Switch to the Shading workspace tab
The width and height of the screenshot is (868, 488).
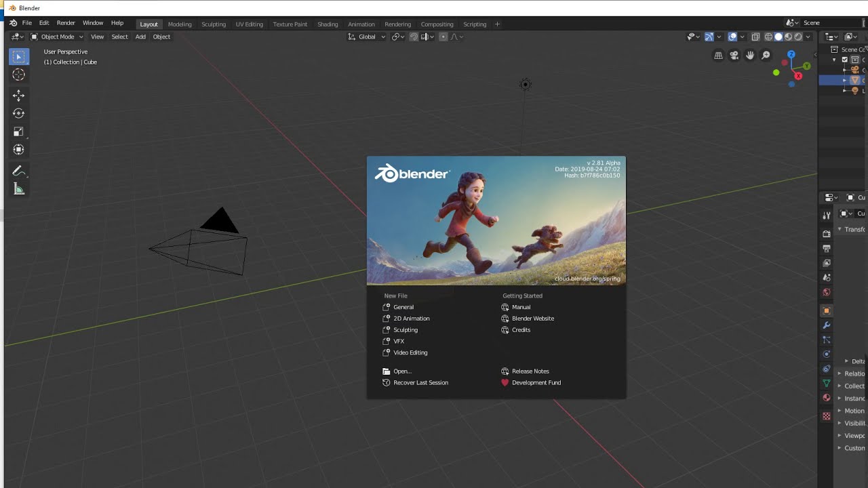click(328, 24)
